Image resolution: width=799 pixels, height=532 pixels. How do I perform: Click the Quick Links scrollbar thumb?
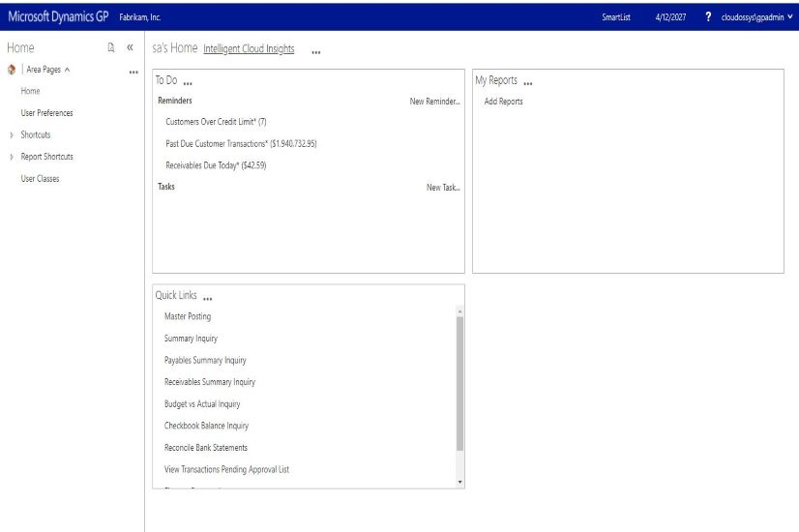pos(460,383)
